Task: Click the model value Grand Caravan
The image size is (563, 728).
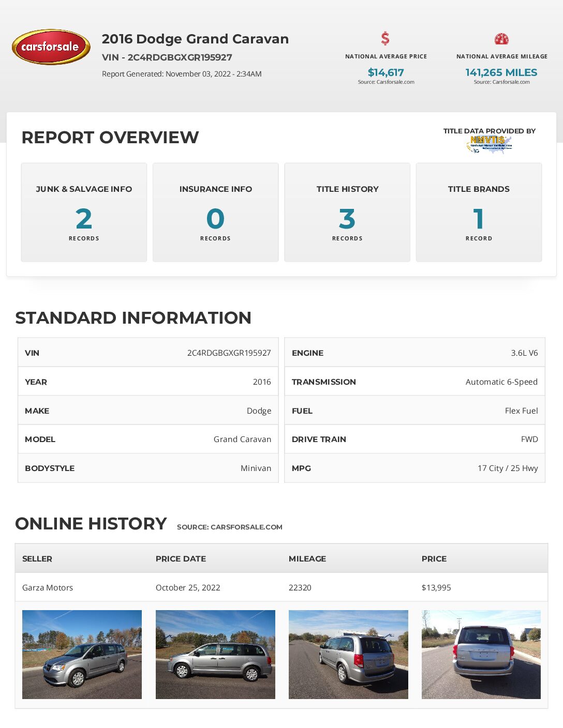Action: coord(242,439)
